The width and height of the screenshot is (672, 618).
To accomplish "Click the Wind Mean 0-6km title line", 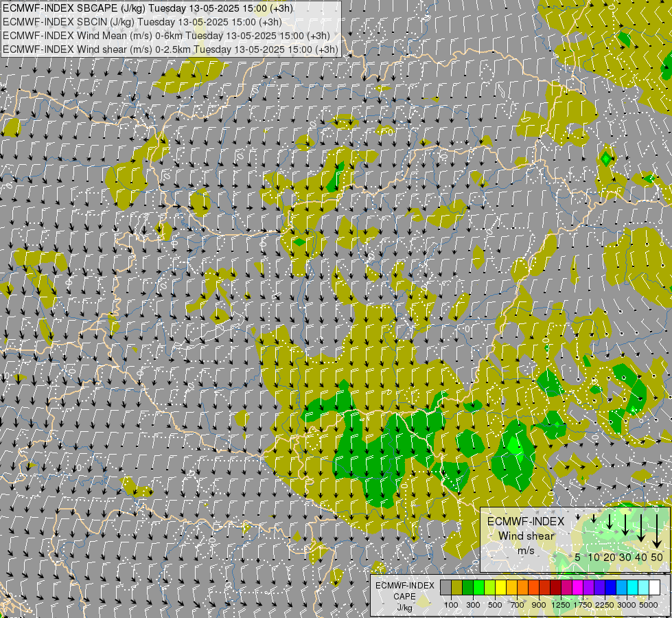I will tap(166, 36).
